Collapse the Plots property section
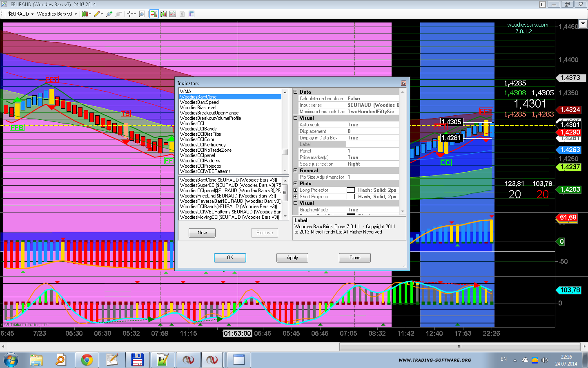The image size is (588, 368). tap(295, 184)
